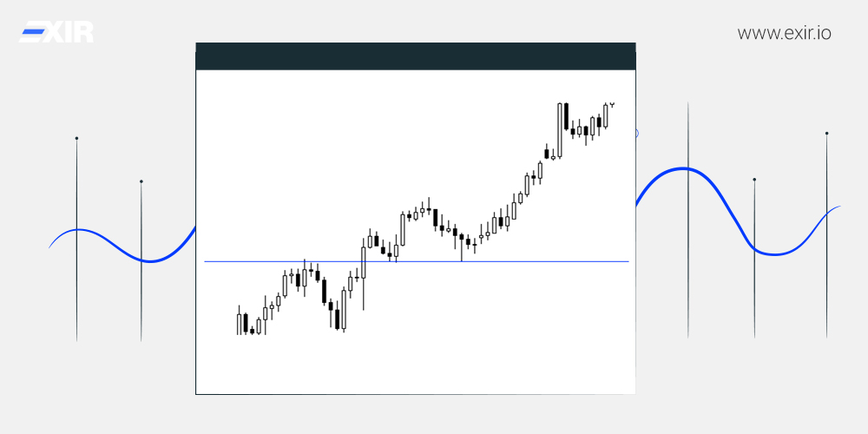Image resolution: width=868 pixels, height=434 pixels.
Task: Click the dot atop the leftmost vertical line
Action: point(76,138)
